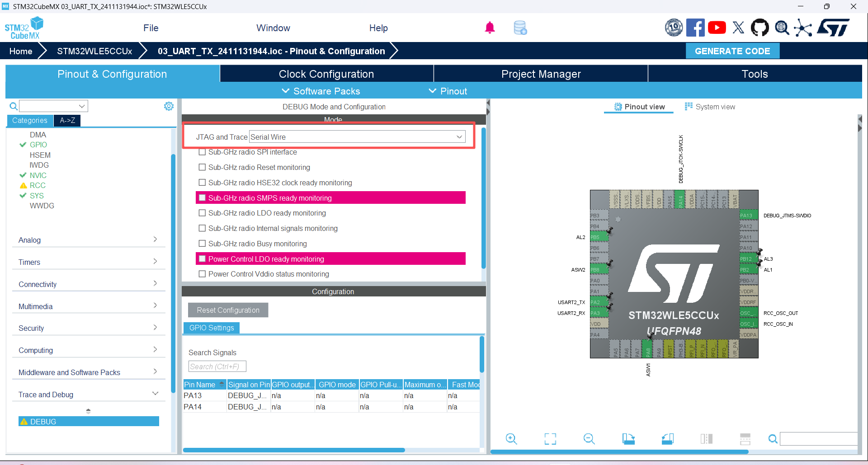Image resolution: width=868 pixels, height=465 pixels.
Task: Open the ST community network icon
Action: [x=803, y=28]
